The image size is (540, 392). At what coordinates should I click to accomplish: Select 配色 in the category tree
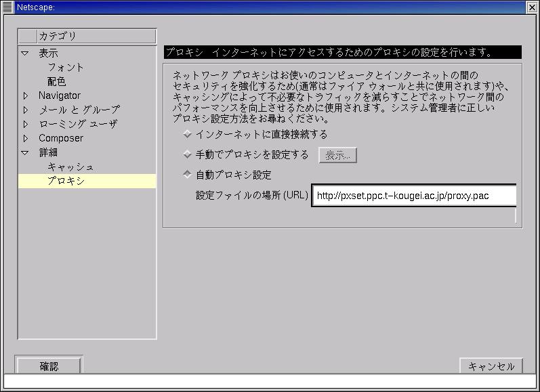(56, 81)
